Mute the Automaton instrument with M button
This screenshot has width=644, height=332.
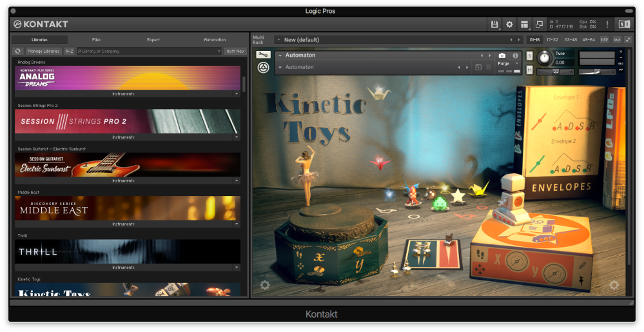tap(529, 70)
